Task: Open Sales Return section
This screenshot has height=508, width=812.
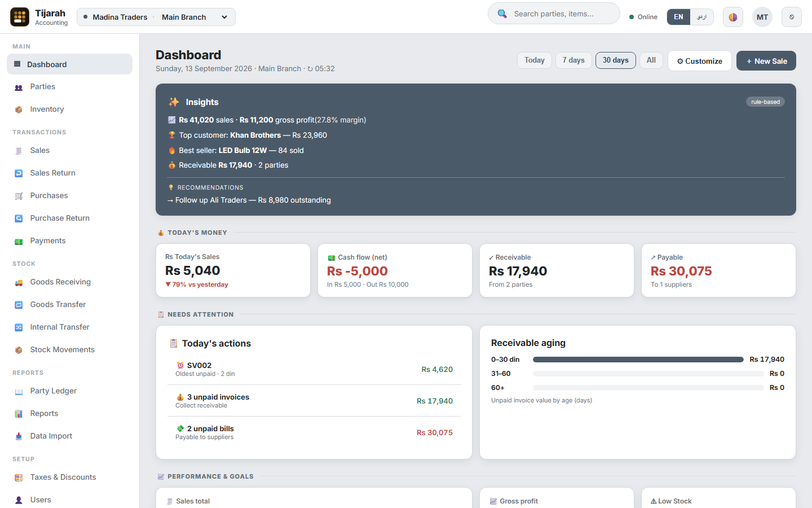Action: coord(69,173)
